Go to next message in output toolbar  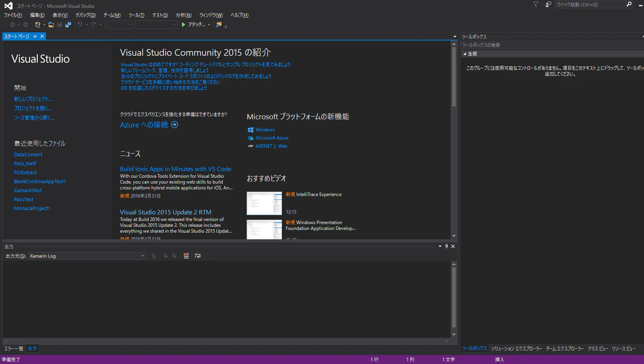(174, 256)
